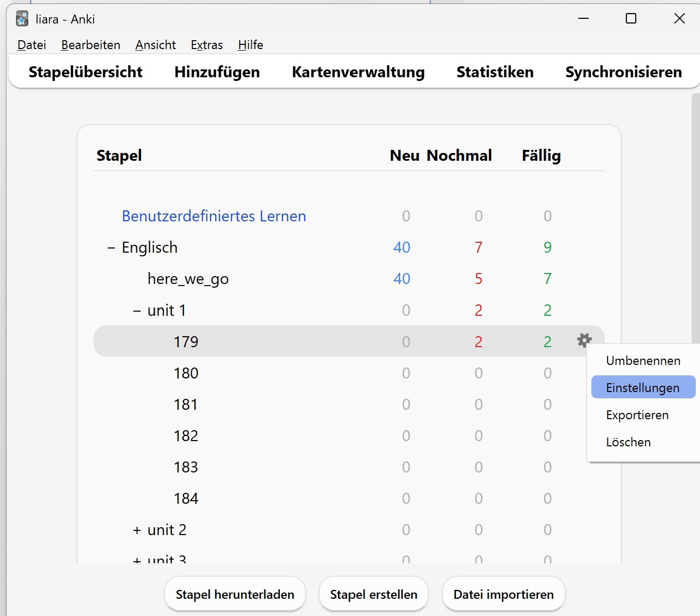The height and width of the screenshot is (616, 700).
Task: Open the Hilfe menu
Action: point(251,45)
